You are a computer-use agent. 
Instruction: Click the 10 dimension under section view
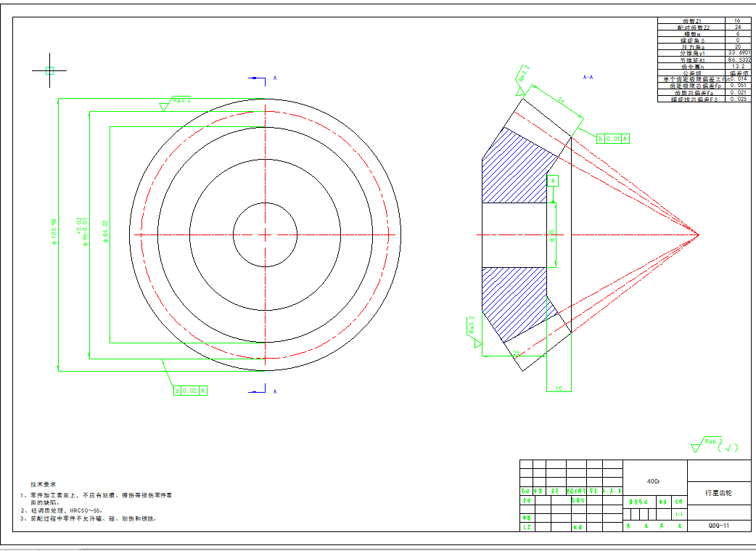[x=558, y=388]
